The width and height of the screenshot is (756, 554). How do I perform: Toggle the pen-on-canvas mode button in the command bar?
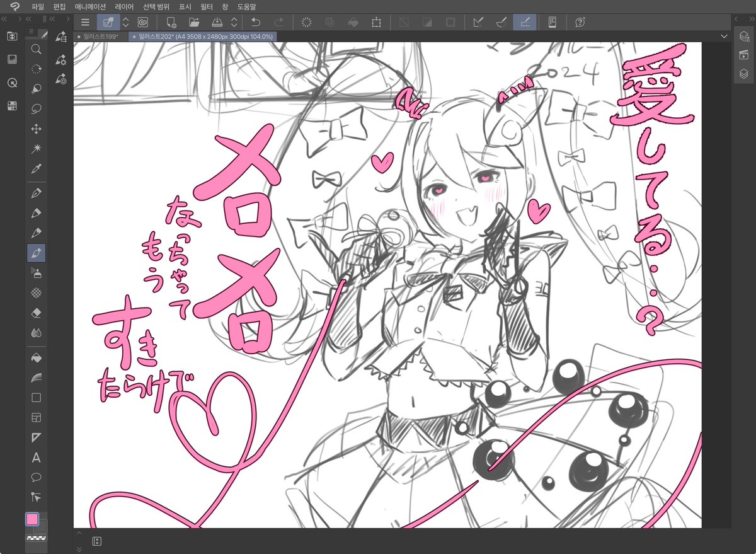pyautogui.click(x=108, y=22)
